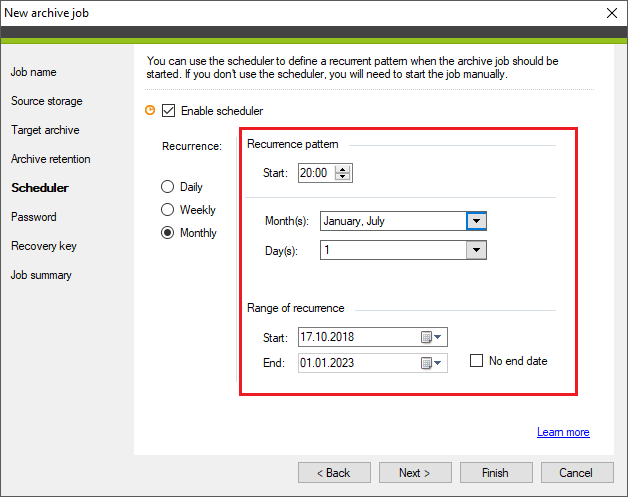Select the Daily recurrence option
Screen dimensions: 628x497
point(167,187)
